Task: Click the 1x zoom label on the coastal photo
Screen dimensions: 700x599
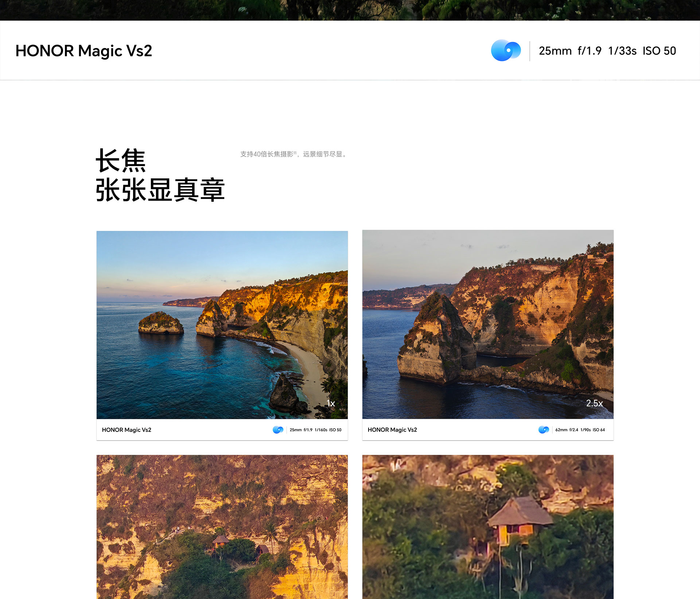Action: click(x=331, y=403)
